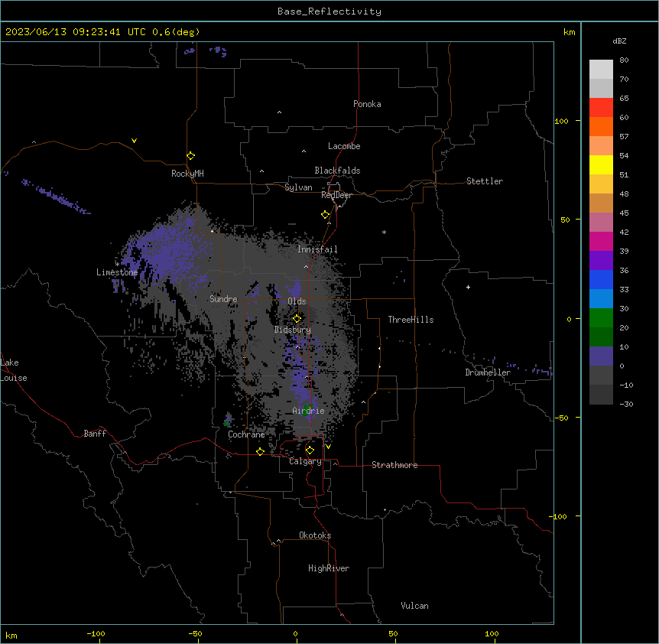Select the violet purple swatch in dBZ legend
This screenshot has width=659, height=644.
click(601, 261)
